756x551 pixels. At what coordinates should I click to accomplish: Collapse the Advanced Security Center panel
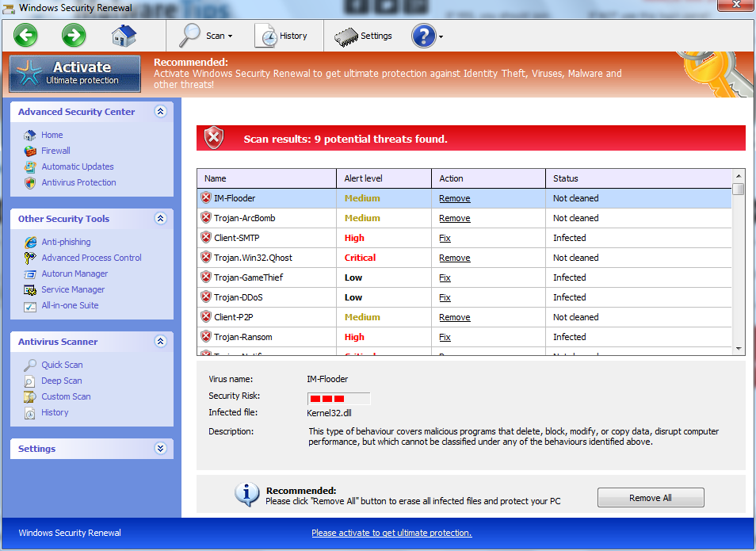(x=161, y=112)
